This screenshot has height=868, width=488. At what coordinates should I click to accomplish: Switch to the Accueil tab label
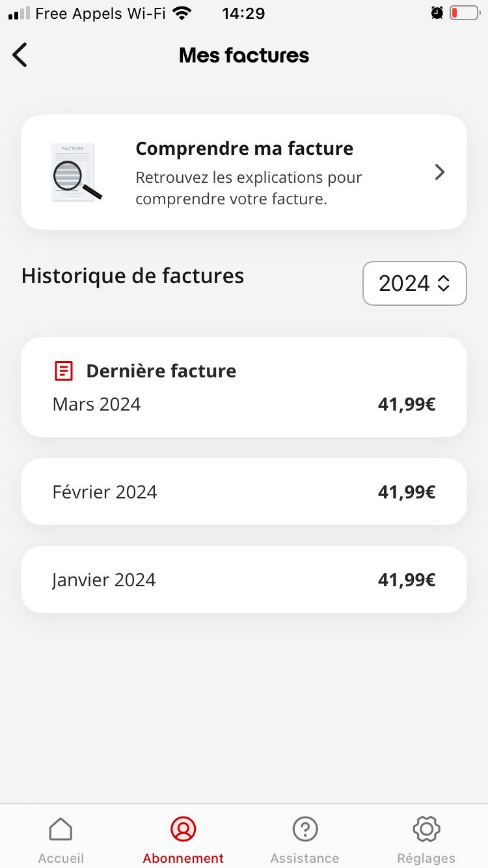(x=61, y=858)
